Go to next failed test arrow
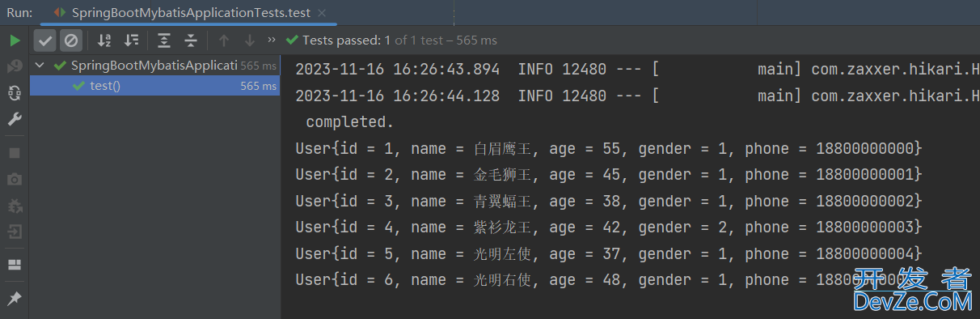 (x=250, y=40)
